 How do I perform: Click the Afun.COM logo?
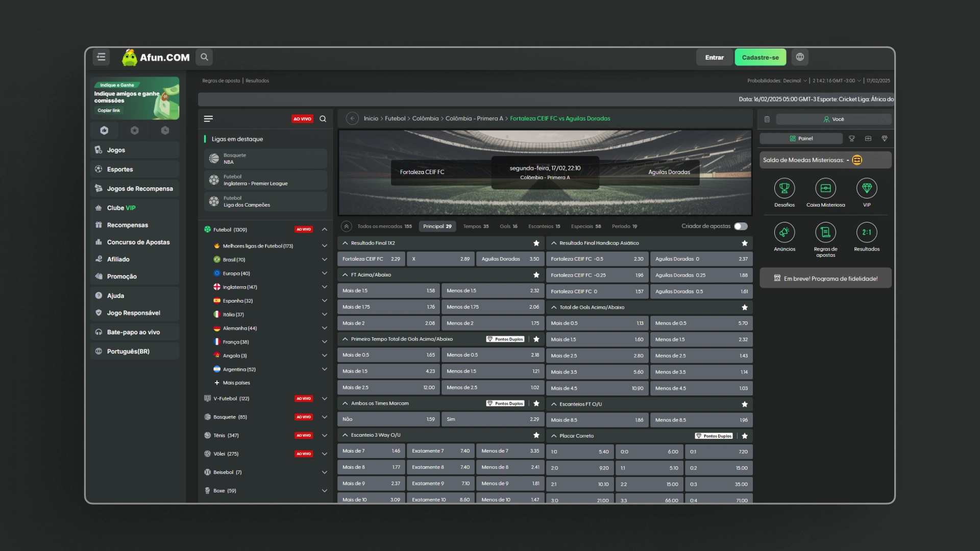[156, 57]
